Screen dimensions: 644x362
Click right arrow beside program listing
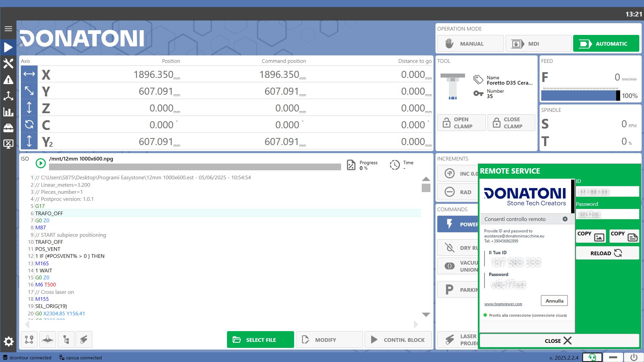tap(416, 324)
